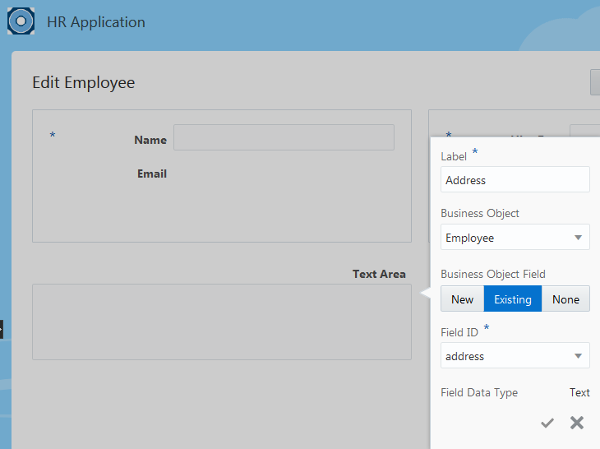Click the HR Application logo icon
Image resolution: width=600 pixels, height=449 pixels.
coord(22,21)
